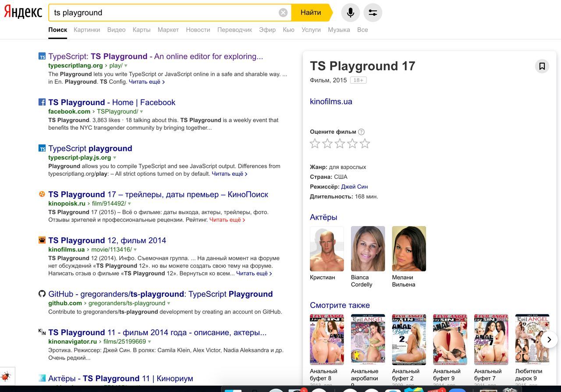Start voice search with the microphone icon
The image size is (561, 392).
point(350,13)
